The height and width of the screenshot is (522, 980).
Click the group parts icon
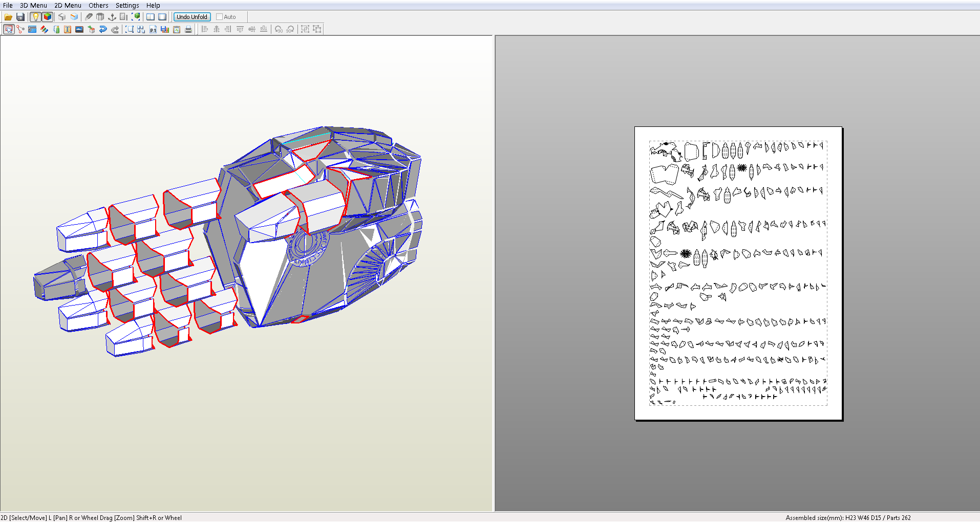point(305,29)
